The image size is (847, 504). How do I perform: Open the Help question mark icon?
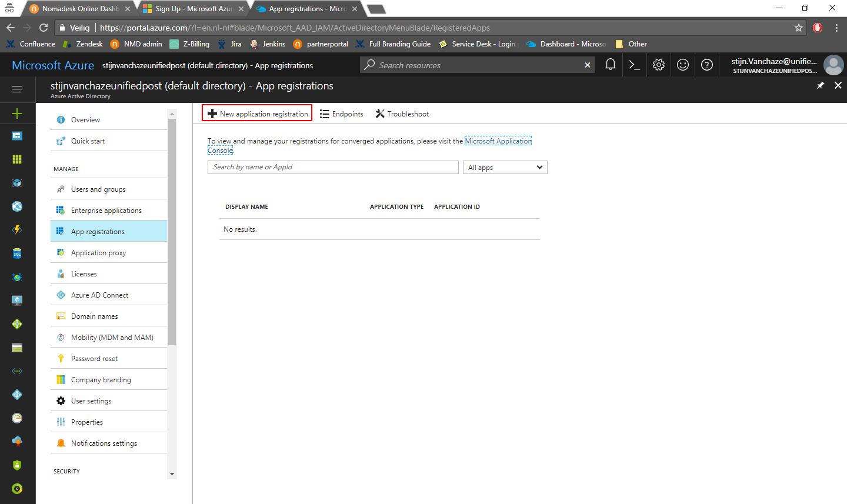tap(707, 65)
